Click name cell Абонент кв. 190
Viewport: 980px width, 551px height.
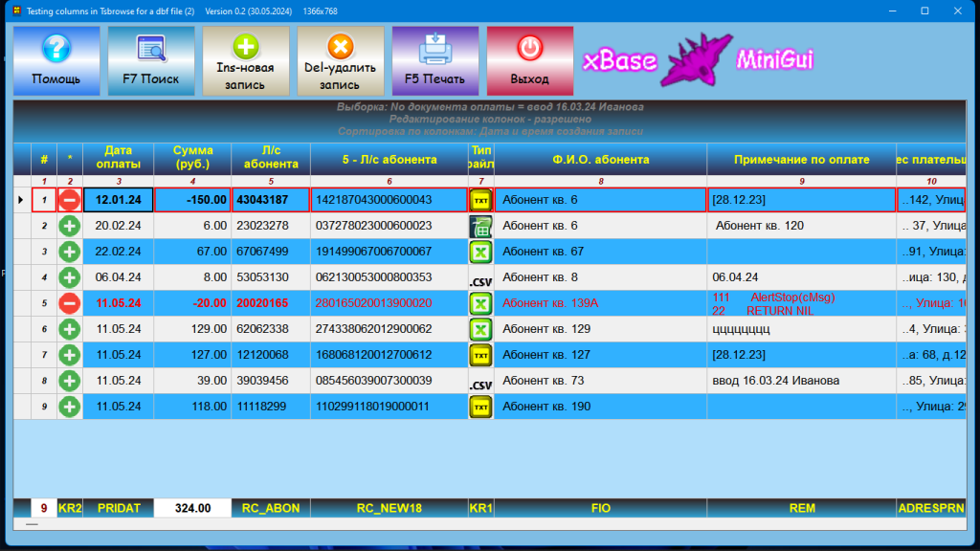click(601, 407)
